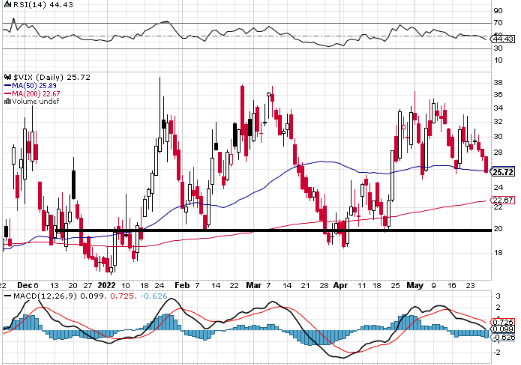Click the MACD signal value 0.725
The width and height of the screenshot is (521, 365).
(121, 296)
